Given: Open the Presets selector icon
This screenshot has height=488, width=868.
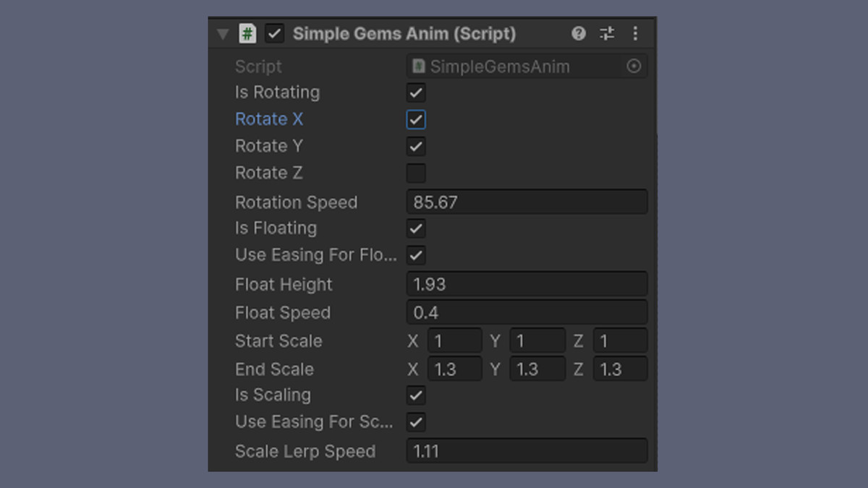Looking at the screenshot, I should pos(606,33).
